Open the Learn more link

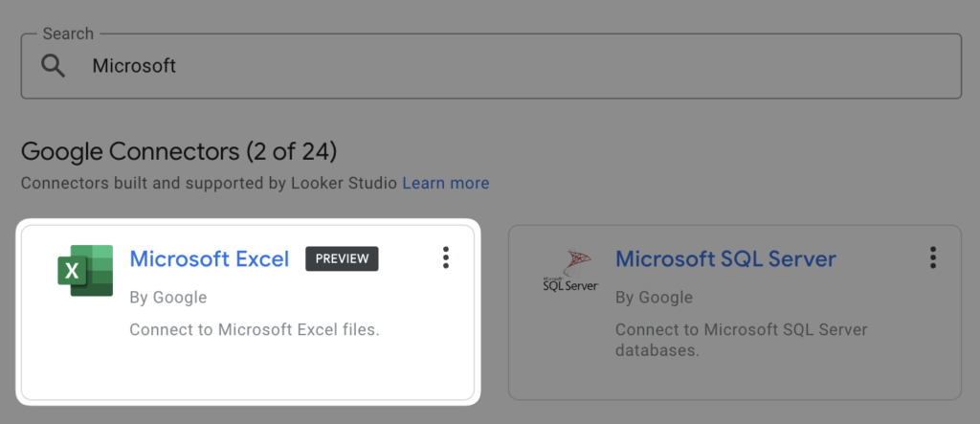[446, 183]
